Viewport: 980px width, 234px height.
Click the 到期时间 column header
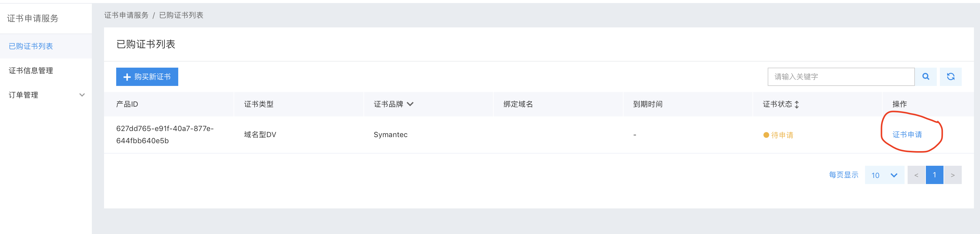point(648,104)
